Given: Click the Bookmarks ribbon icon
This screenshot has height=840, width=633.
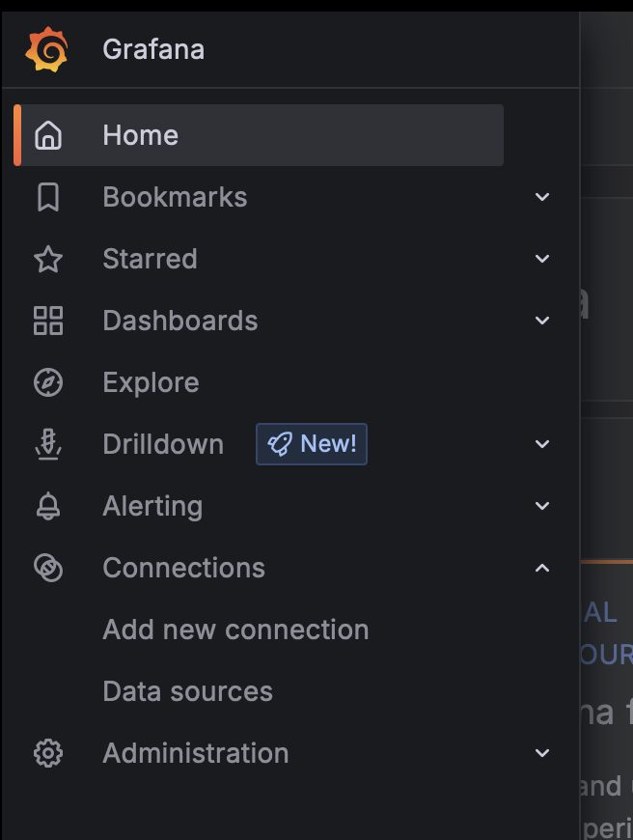Looking at the screenshot, I should pyautogui.click(x=47, y=197).
